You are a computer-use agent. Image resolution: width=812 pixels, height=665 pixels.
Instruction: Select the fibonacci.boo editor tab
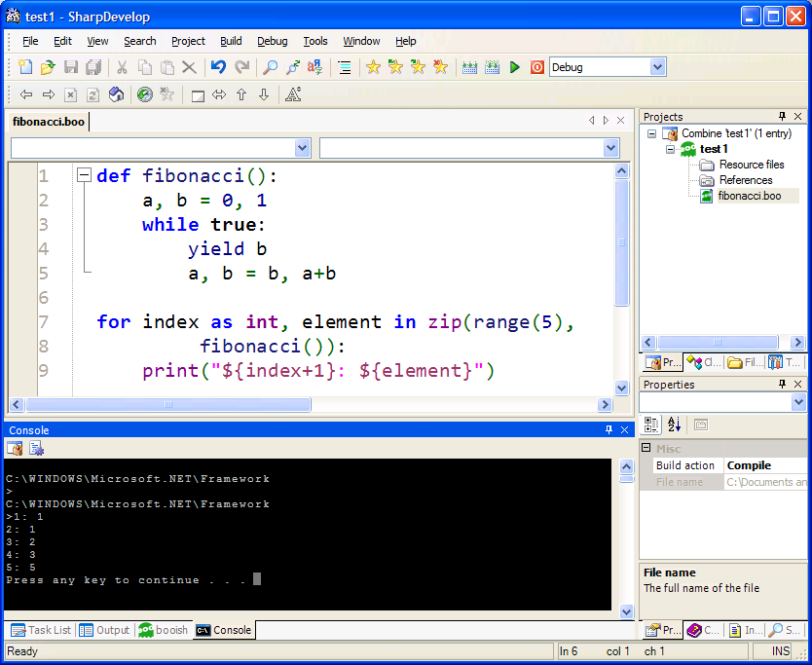click(48, 122)
